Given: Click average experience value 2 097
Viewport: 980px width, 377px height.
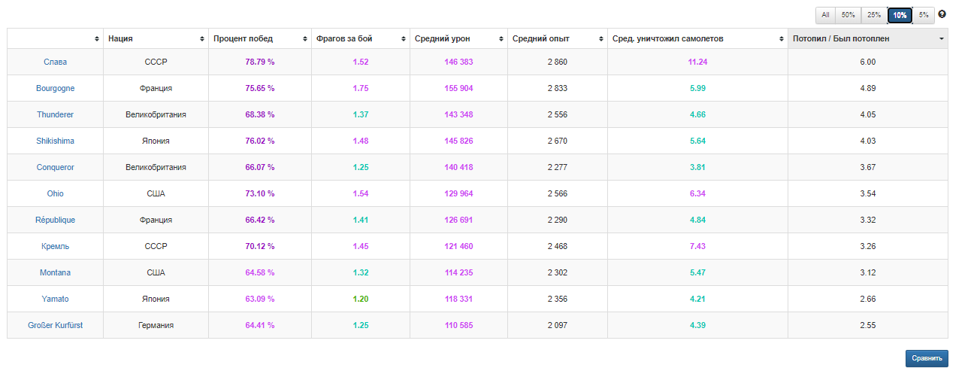Looking at the screenshot, I should point(558,325).
